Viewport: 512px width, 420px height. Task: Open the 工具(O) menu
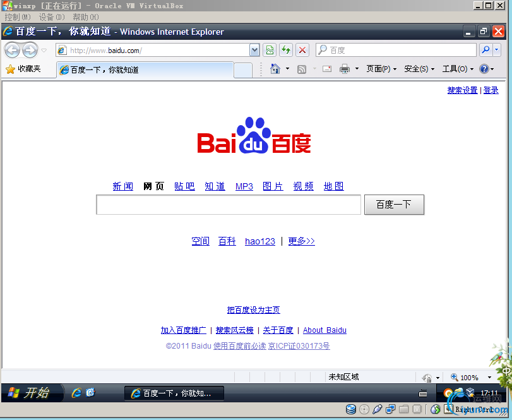tap(458, 69)
